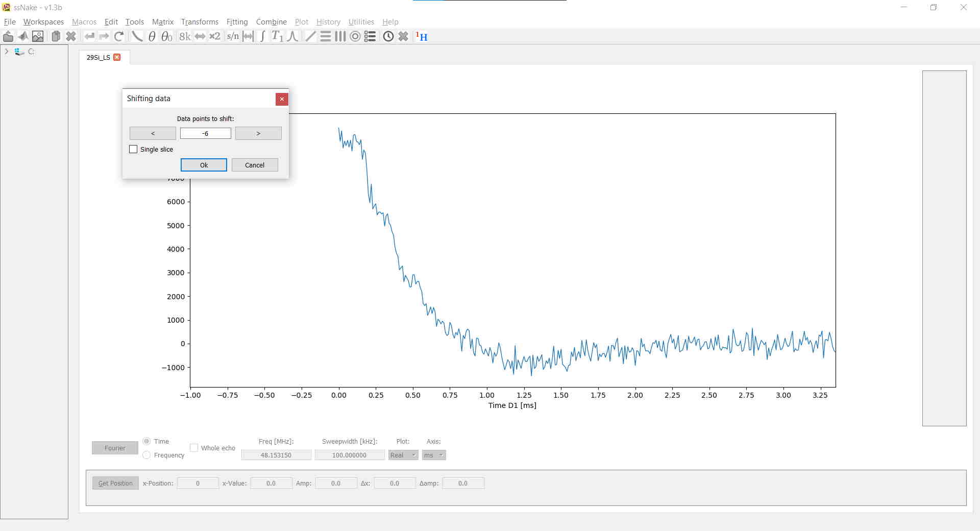Open the 1H NMR table icon
980x531 pixels.
pos(422,36)
